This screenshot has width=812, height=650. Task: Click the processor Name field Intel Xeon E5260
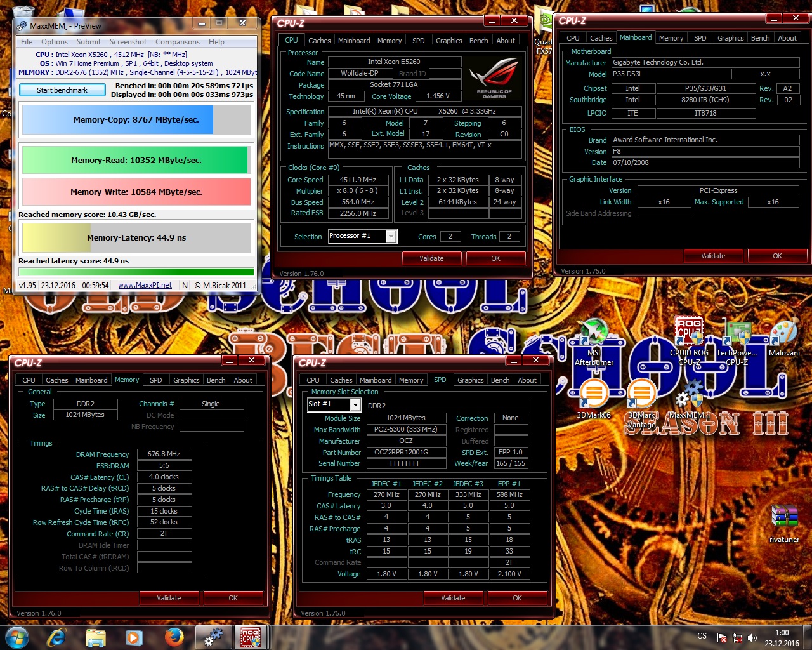(394, 62)
